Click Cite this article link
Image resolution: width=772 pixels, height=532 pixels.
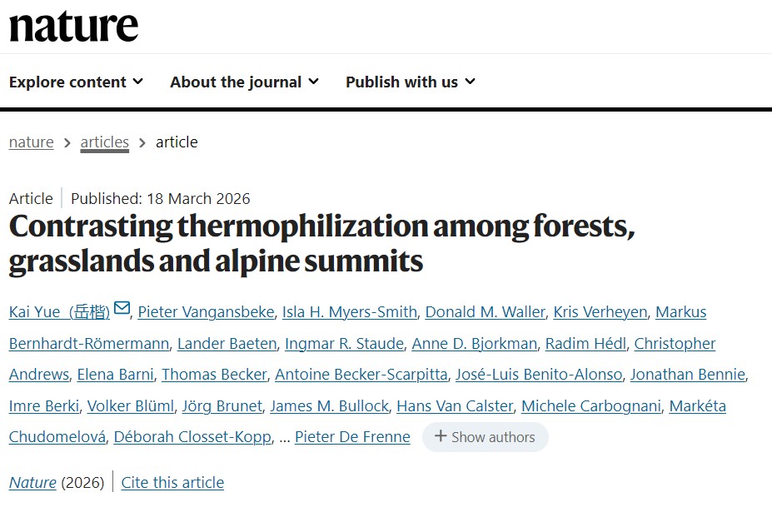click(x=172, y=482)
